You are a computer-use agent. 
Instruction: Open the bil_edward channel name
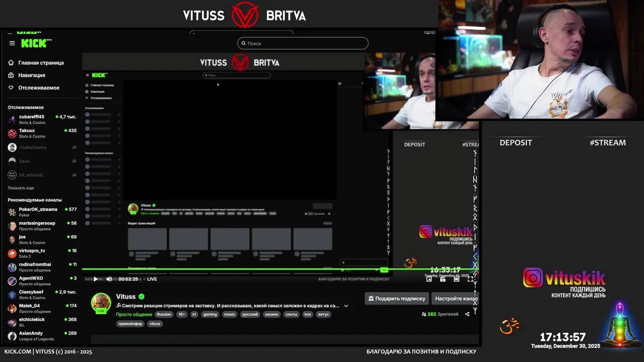pyautogui.click(x=31, y=175)
